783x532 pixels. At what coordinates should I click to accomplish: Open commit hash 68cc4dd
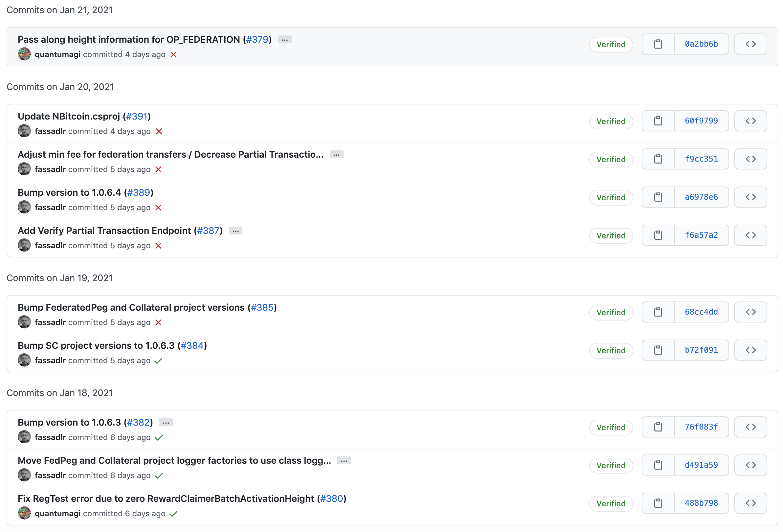(701, 312)
